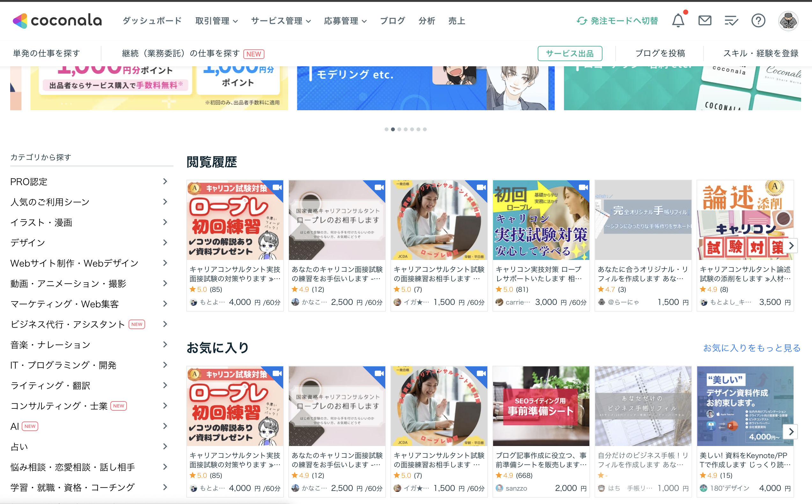Screen dimensions: 812x504
Task: Open the ダッシュボード menu item
Action: click(152, 21)
